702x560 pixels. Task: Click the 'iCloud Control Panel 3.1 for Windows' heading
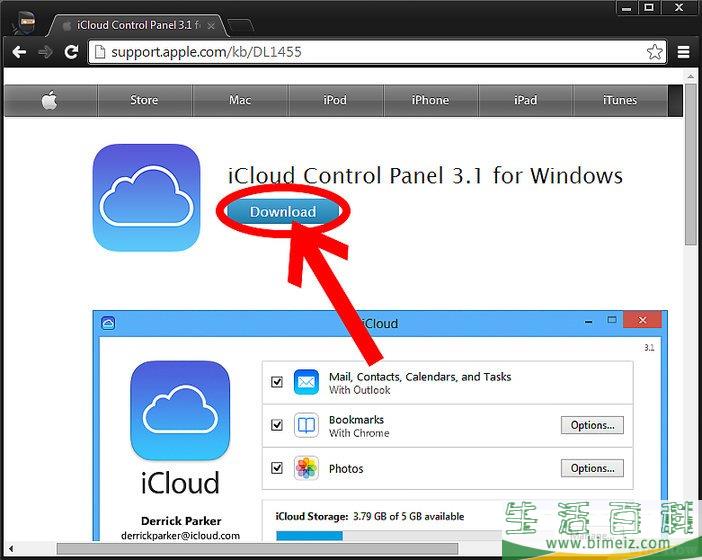click(x=425, y=175)
